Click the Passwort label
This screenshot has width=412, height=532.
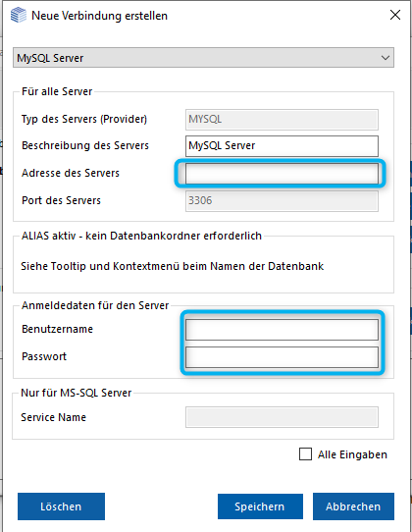point(44,356)
